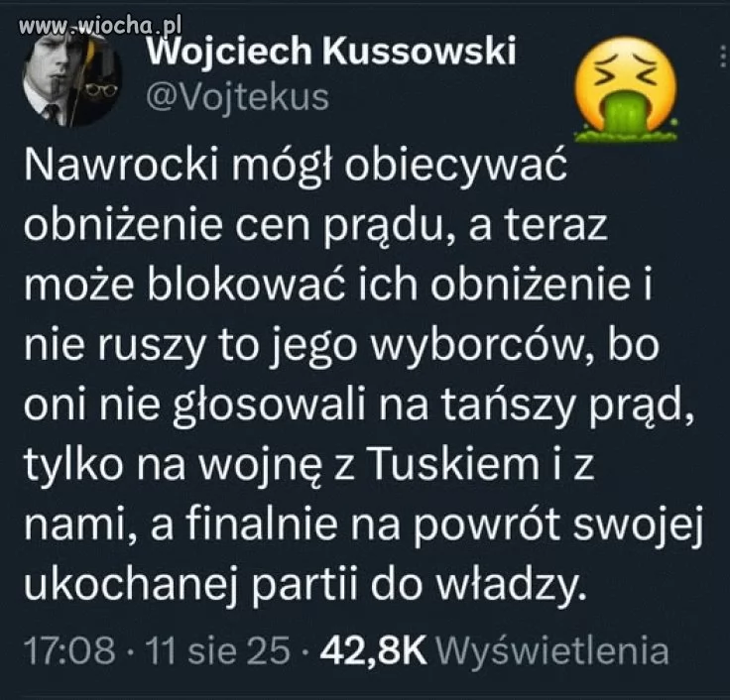Click the Wyświetlenia label
This screenshot has height=700, width=730.
pos(553,649)
